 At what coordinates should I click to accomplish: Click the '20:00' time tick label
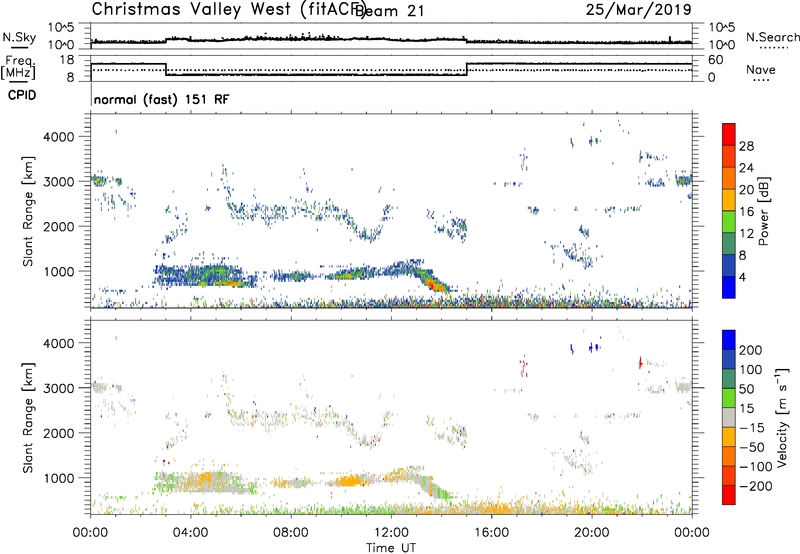pos(592,533)
